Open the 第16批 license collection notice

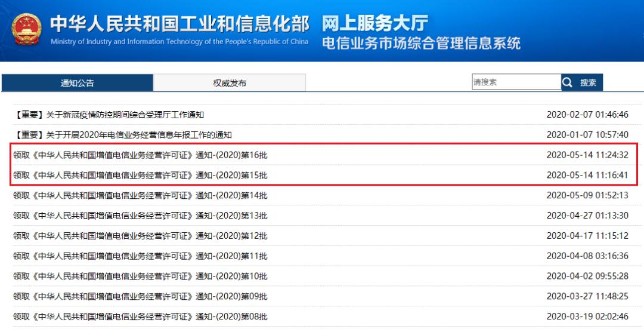tap(140, 155)
